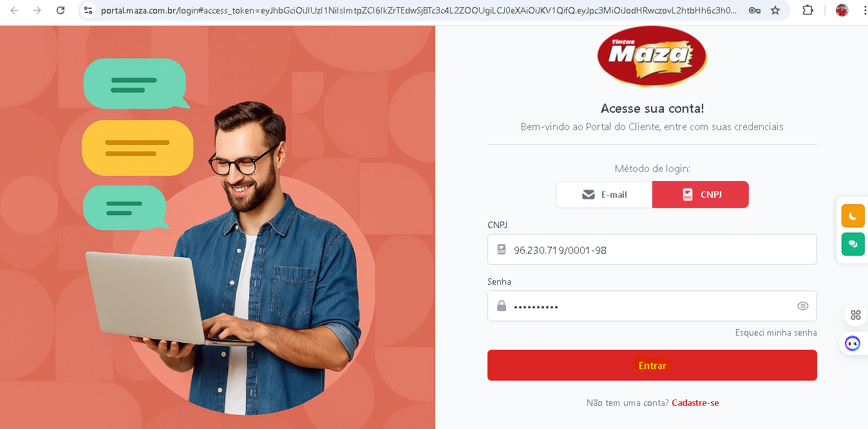Viewport: 868px width, 429px height.
Task: Go back with the browser back arrow
Action: click(x=14, y=10)
